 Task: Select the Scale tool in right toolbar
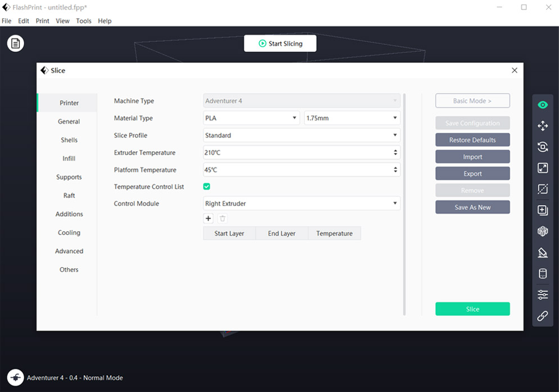point(543,168)
